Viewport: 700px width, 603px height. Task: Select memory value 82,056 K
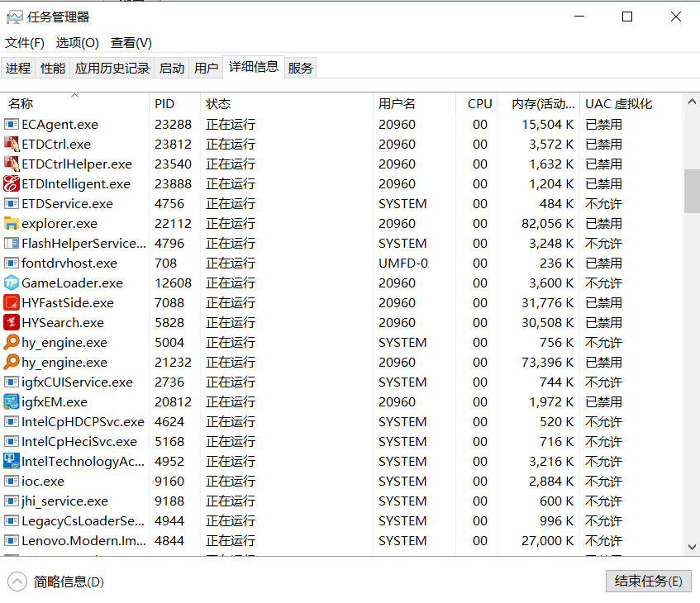(x=547, y=223)
